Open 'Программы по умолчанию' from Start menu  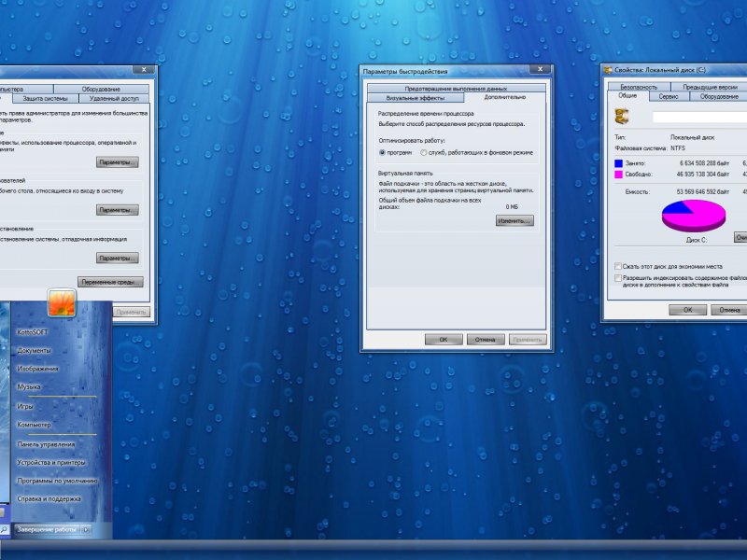point(57,481)
